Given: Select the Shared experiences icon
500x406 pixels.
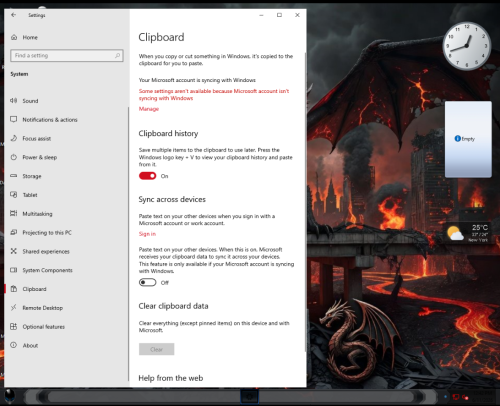Looking at the screenshot, I should pos(14,251).
